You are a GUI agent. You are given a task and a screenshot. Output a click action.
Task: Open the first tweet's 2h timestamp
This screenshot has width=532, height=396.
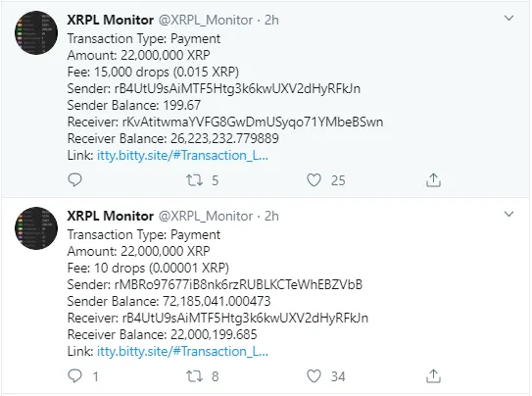[x=271, y=20]
